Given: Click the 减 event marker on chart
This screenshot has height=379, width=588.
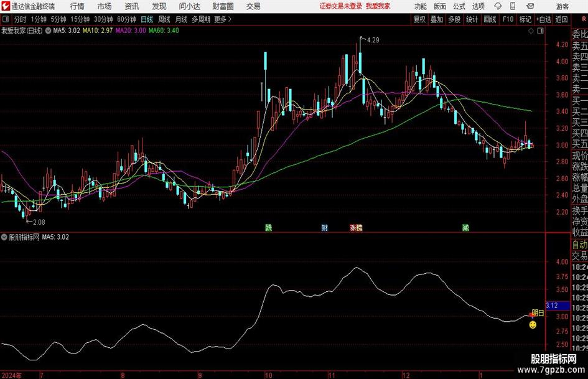Looking at the screenshot, I should tap(465, 227).
